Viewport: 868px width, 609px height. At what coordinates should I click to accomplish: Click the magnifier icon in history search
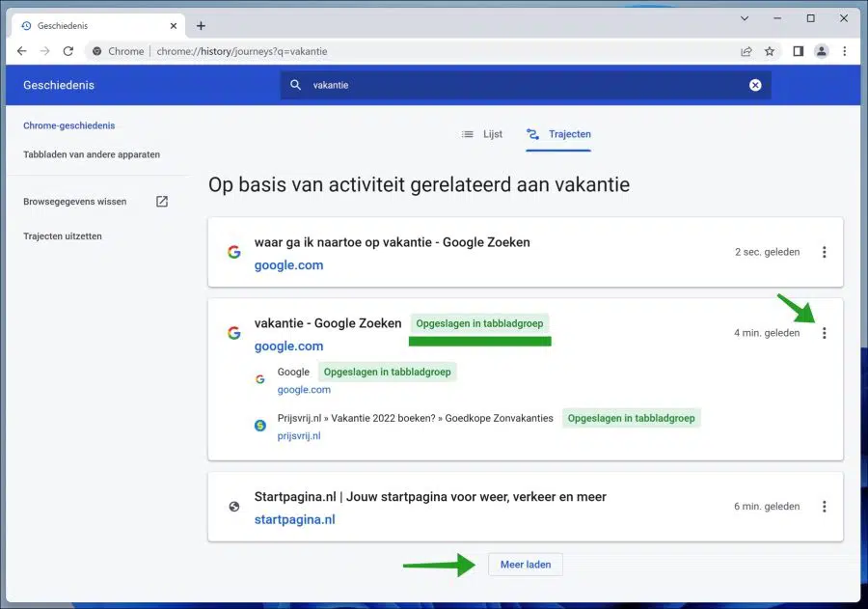click(296, 85)
